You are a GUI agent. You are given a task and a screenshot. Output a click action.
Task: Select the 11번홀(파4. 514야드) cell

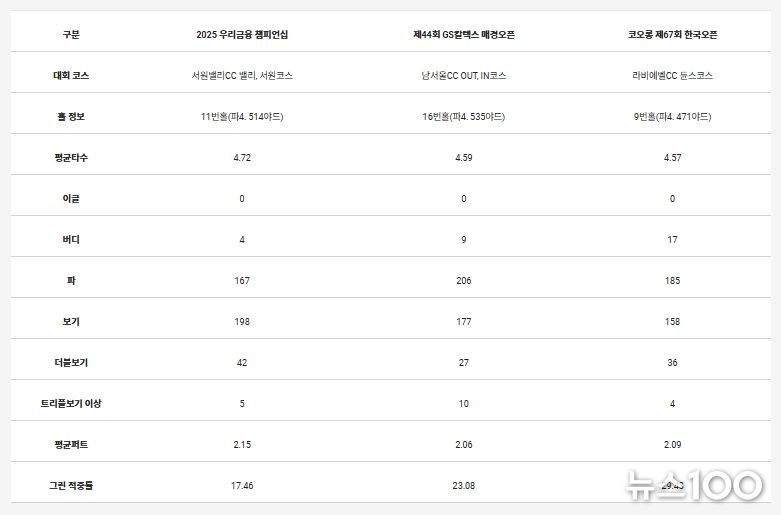(242, 117)
